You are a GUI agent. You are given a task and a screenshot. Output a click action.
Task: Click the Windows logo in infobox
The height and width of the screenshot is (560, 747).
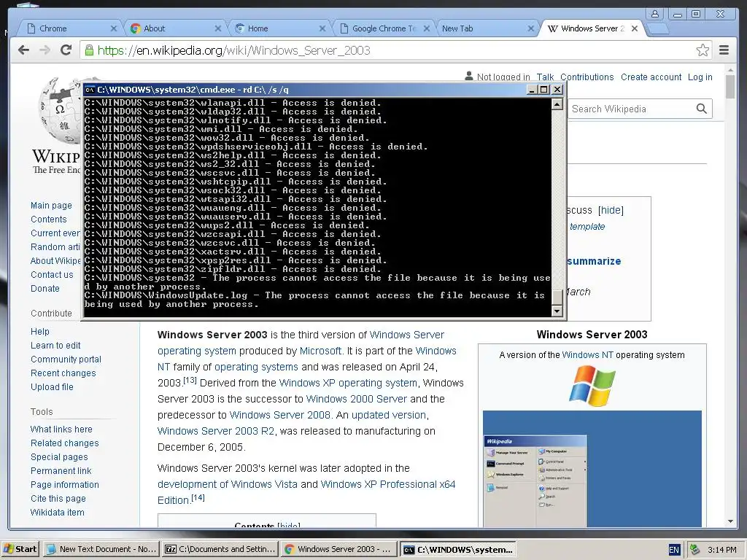pos(592,386)
